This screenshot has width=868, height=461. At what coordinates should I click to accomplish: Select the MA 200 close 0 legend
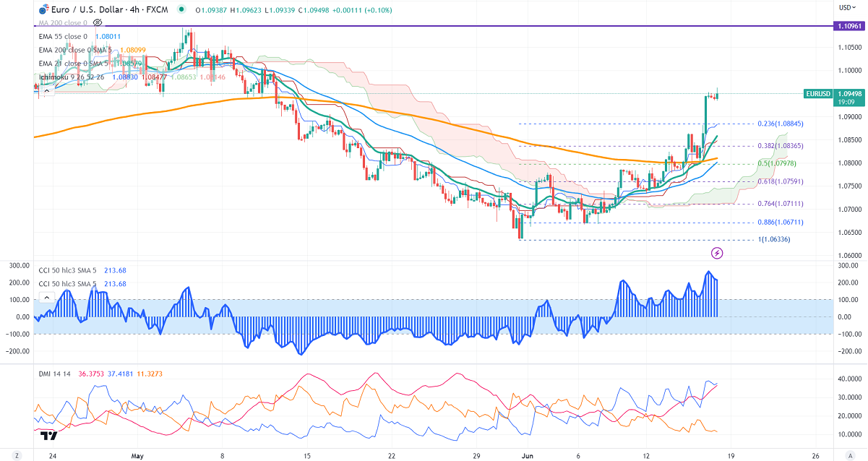(61, 22)
